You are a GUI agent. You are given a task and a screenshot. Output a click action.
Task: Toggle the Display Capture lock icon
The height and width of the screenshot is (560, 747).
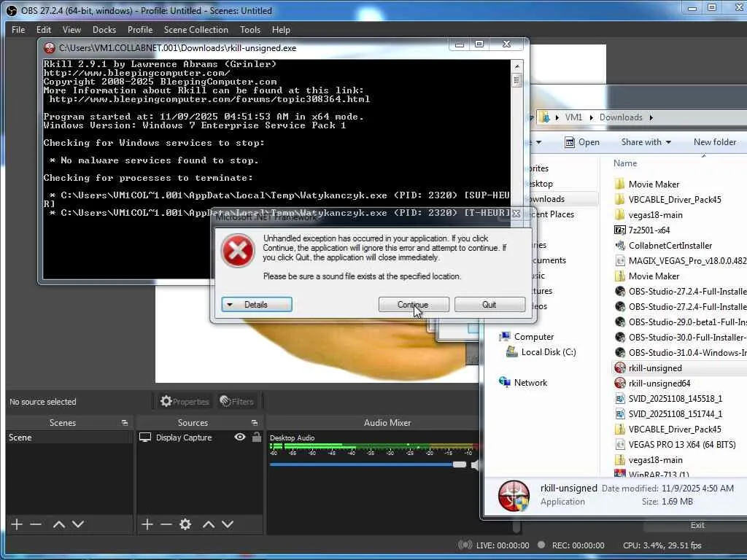(x=256, y=437)
